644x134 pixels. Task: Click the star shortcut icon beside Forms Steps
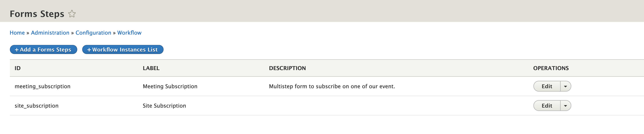point(72,14)
